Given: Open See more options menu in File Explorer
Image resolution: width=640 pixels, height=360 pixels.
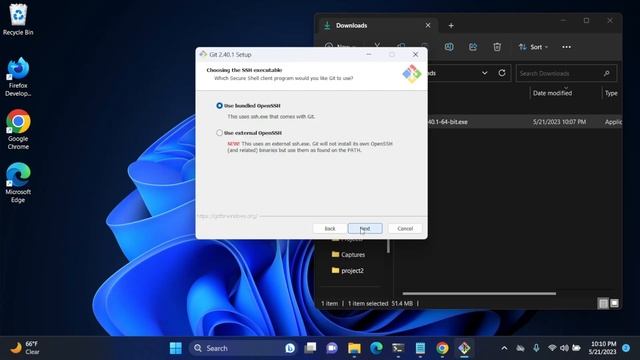Looking at the screenshot, I should click(566, 47).
